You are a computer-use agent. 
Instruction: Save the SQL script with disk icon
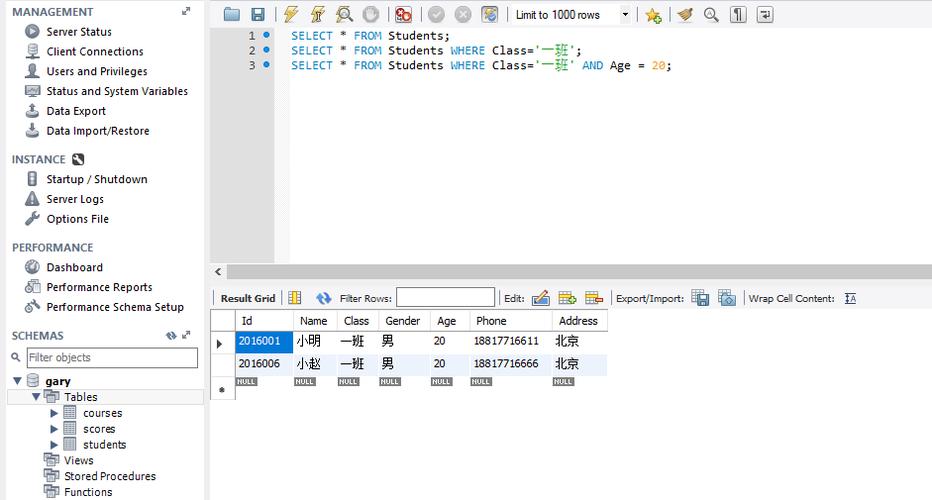click(x=257, y=15)
